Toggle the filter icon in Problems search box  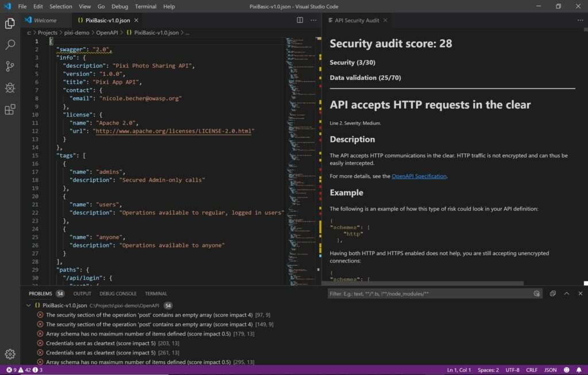(x=536, y=293)
